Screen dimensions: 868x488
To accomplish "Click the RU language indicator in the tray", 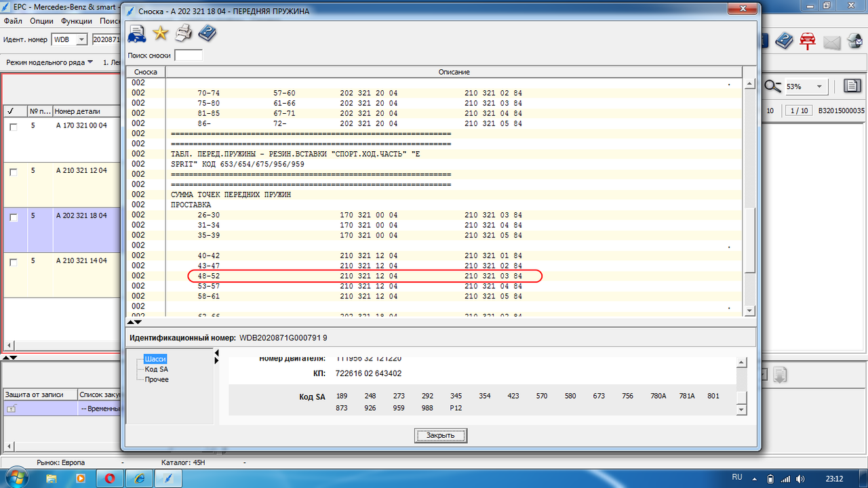I will click(737, 478).
